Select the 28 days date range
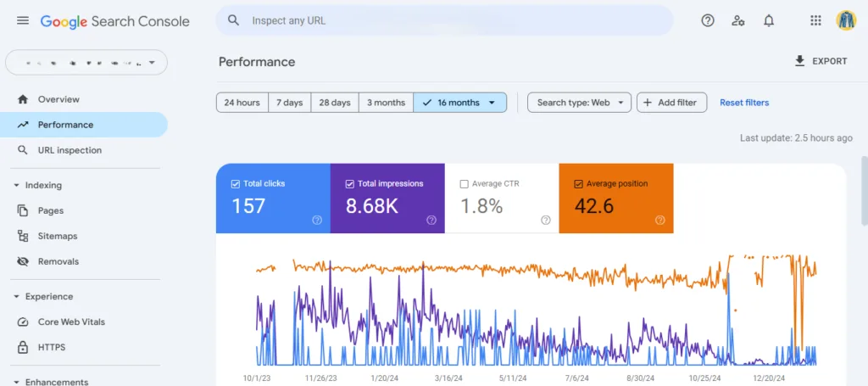Image resolution: width=868 pixels, height=386 pixels. click(335, 103)
